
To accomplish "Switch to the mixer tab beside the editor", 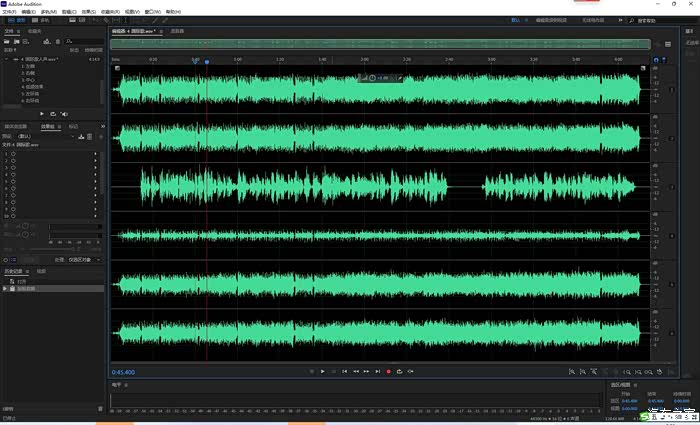I will click(x=178, y=31).
